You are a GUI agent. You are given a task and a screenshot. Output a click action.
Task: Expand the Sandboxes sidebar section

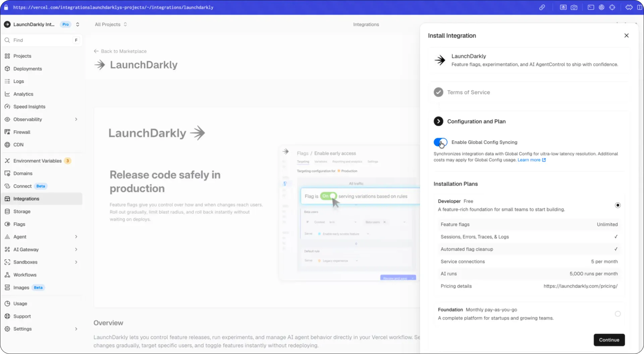click(76, 262)
